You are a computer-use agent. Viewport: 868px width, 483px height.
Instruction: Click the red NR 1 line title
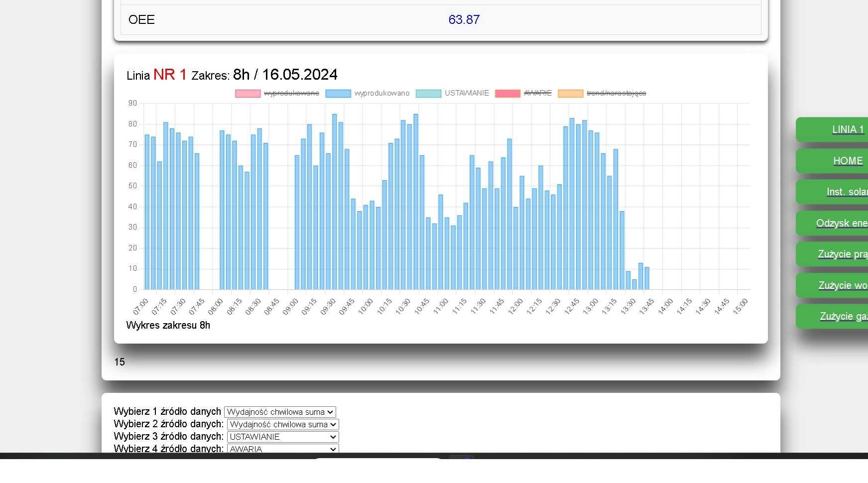point(170,75)
